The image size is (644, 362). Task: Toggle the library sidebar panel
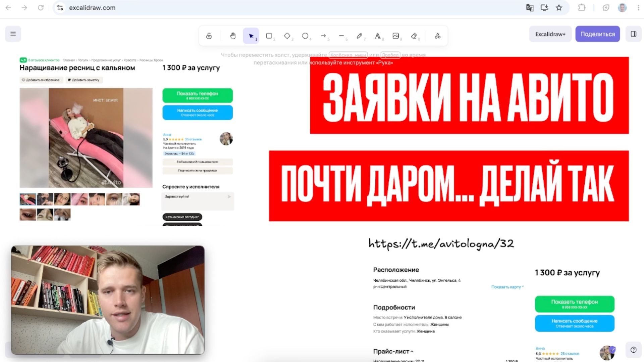tap(634, 34)
